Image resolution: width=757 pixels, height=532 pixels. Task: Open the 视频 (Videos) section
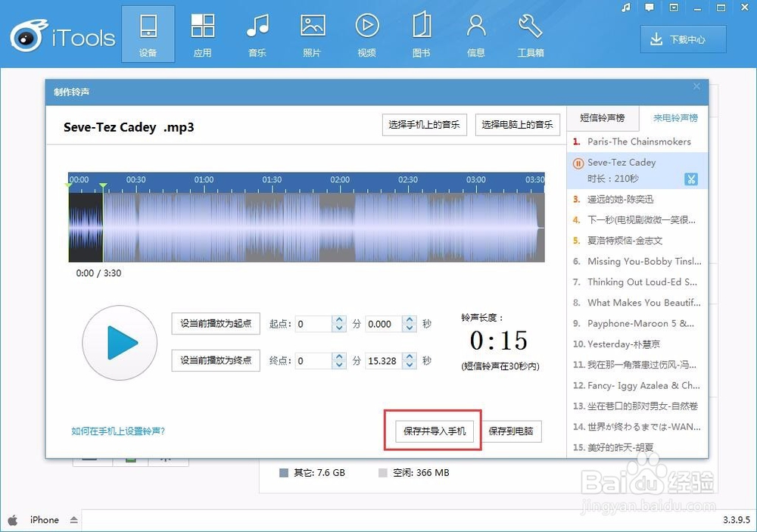coord(366,33)
